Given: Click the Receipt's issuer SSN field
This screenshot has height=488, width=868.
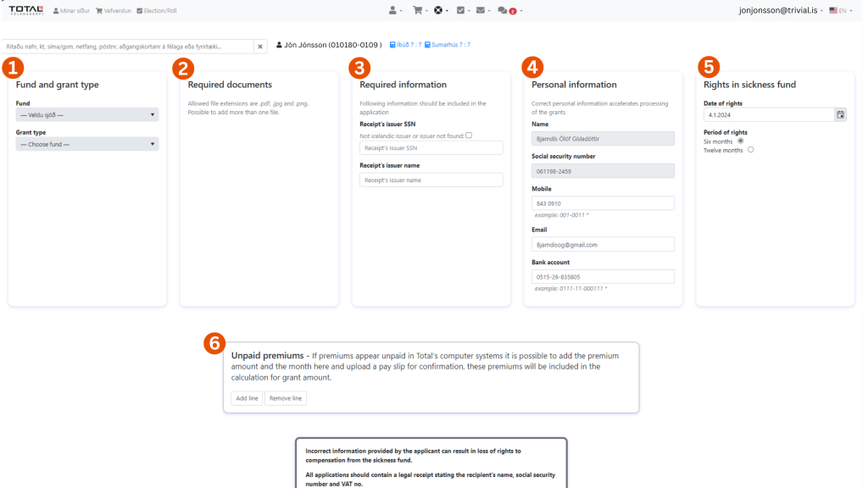Looking at the screenshot, I should (x=431, y=148).
